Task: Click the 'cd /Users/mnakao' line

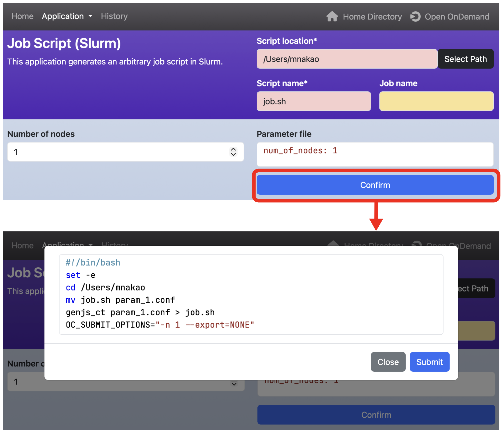Action: (x=105, y=287)
